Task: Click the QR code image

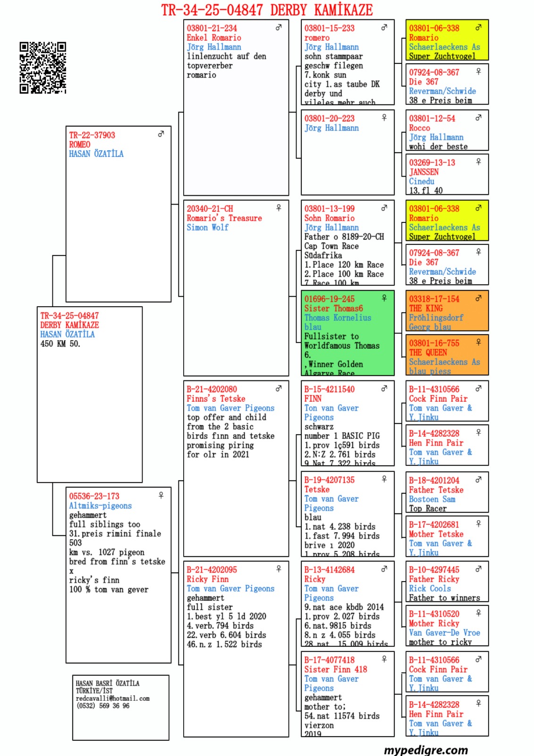Action: click(42, 68)
